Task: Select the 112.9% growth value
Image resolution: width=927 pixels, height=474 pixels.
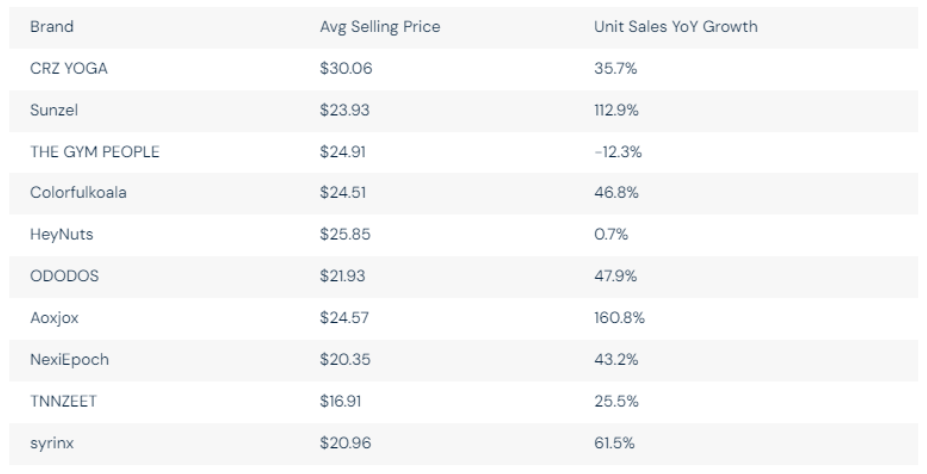Action: [612, 110]
